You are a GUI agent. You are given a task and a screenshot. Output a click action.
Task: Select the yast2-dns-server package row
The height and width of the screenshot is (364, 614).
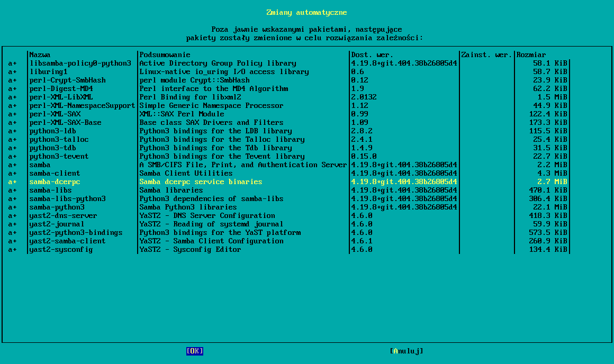[288, 216]
